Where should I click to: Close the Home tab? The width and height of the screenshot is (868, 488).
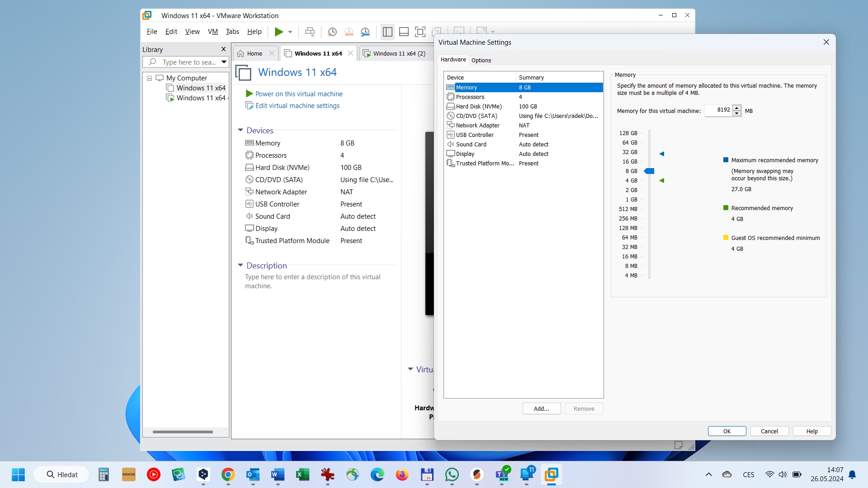272,53
